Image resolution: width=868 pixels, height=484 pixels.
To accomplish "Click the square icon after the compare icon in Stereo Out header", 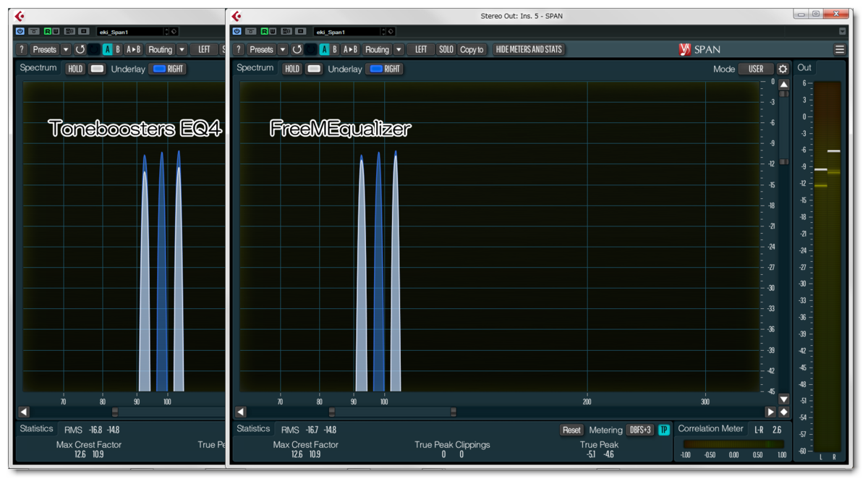I will point(301,32).
